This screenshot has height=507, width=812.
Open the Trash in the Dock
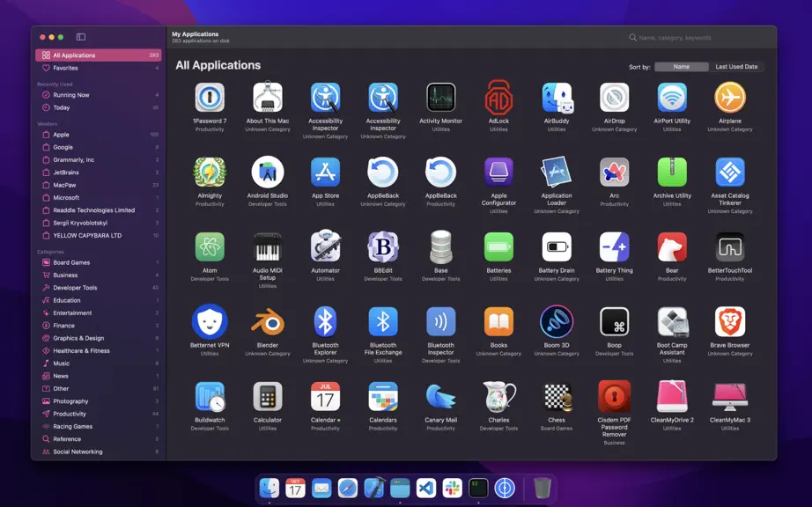click(x=543, y=488)
